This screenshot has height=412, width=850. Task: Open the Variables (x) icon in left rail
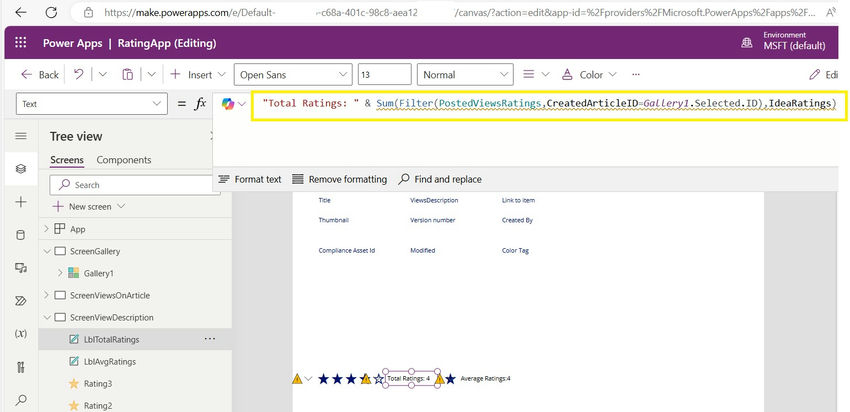coord(21,334)
